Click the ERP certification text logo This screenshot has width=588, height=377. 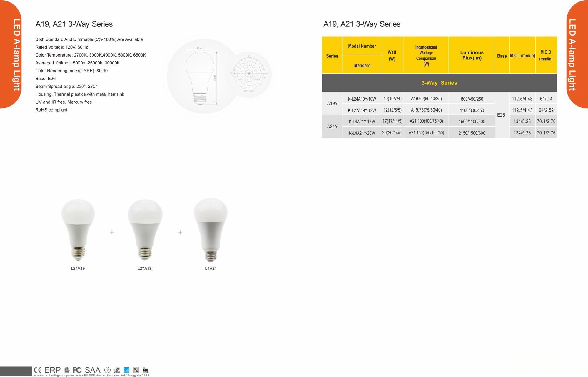pos(52,370)
